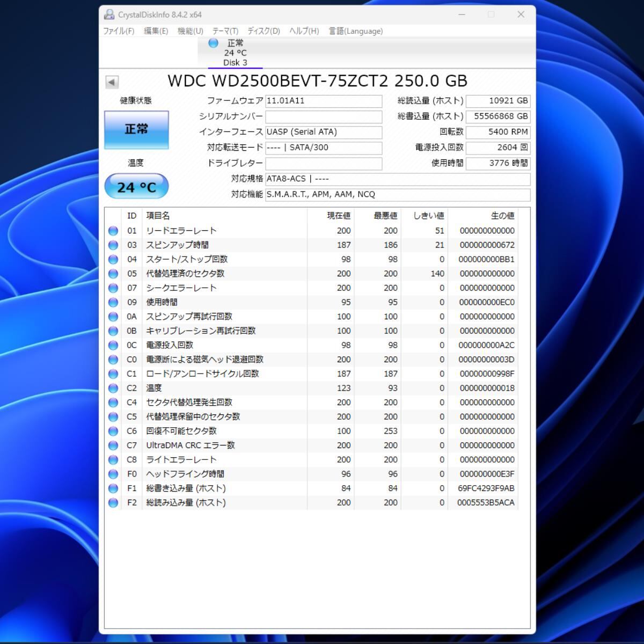Click the Disk 3 status orb icon

click(x=213, y=43)
